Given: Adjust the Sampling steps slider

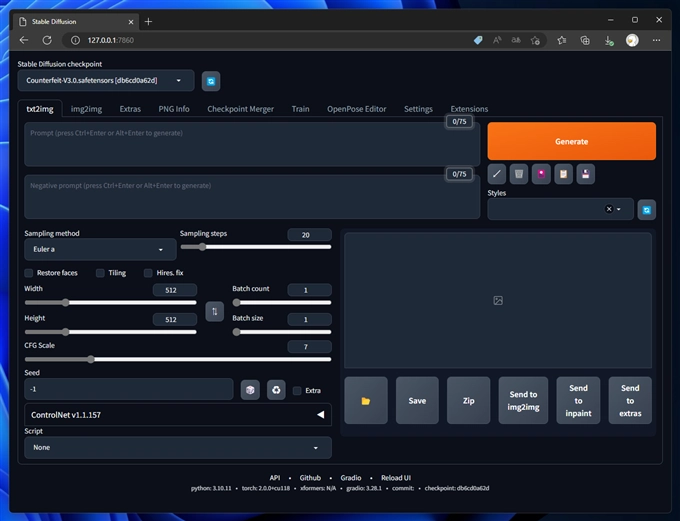Looking at the screenshot, I should coord(256,247).
